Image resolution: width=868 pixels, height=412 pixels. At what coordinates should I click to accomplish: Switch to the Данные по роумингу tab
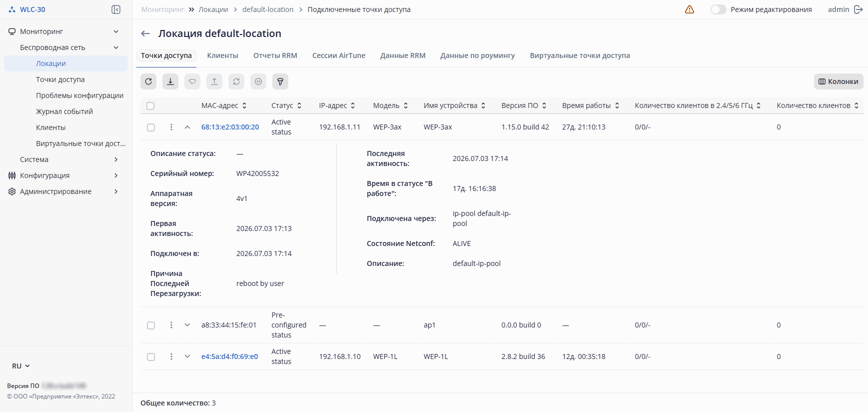click(x=478, y=55)
